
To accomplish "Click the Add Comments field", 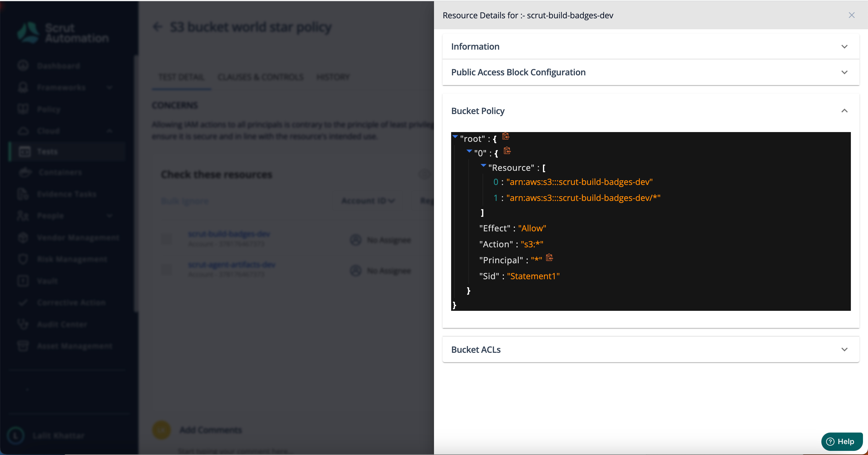I will click(211, 430).
